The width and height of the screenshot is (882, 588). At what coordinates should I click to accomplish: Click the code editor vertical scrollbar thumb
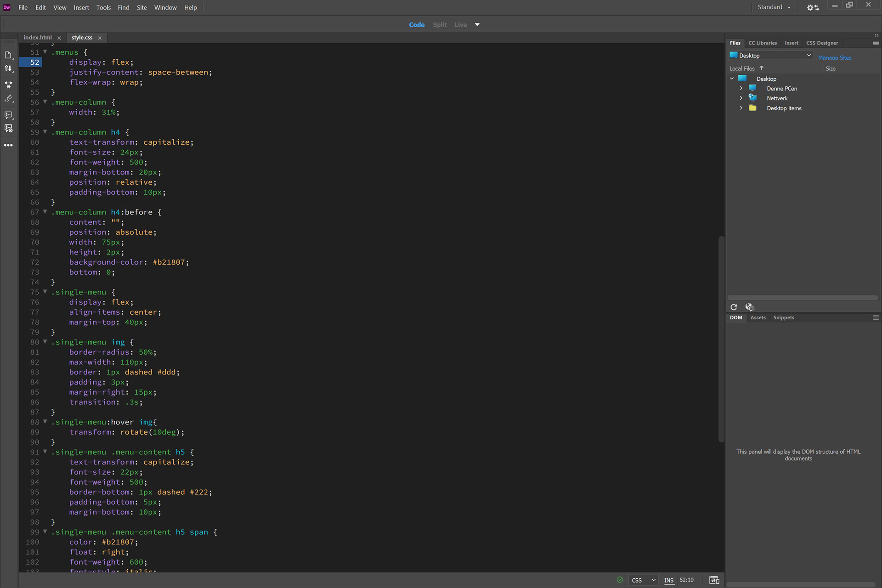[721, 339]
